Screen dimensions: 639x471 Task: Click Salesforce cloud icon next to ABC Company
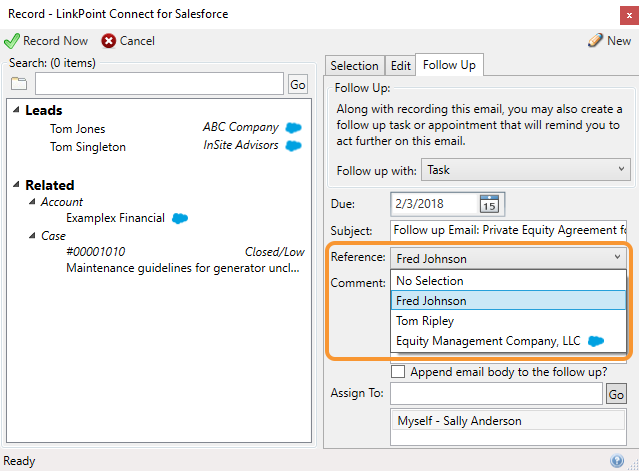tap(293, 128)
